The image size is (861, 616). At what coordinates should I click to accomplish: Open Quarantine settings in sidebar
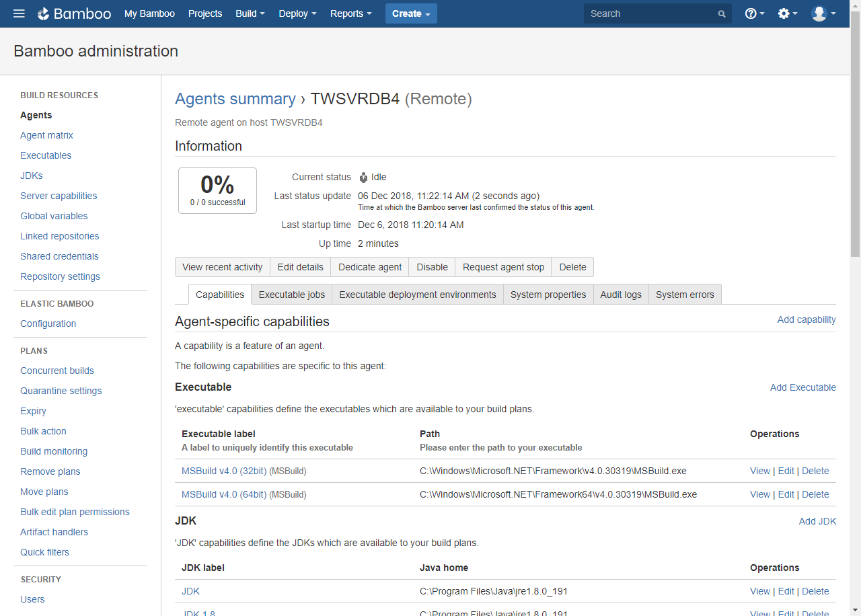point(61,391)
